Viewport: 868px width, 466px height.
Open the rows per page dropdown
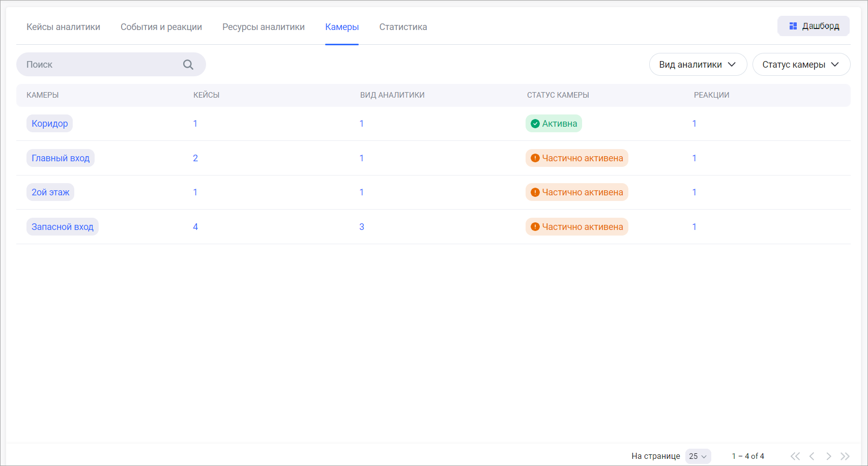pos(698,456)
